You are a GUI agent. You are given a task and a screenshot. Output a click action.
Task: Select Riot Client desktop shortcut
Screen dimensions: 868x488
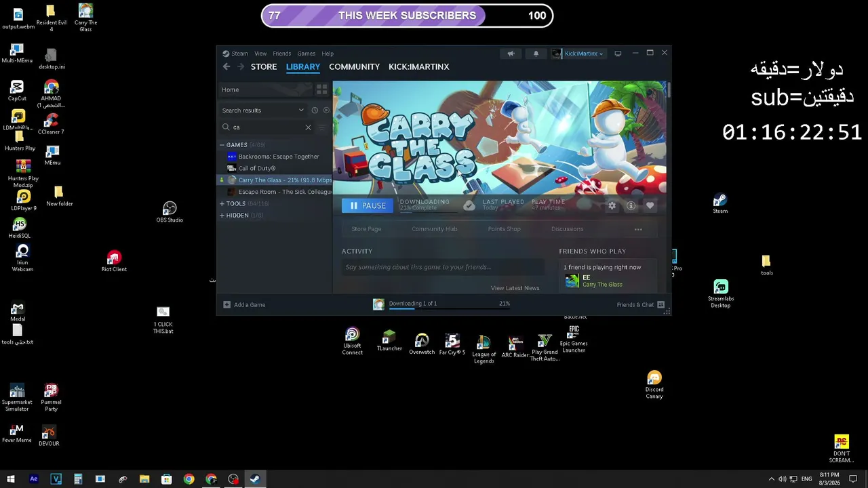tap(114, 261)
